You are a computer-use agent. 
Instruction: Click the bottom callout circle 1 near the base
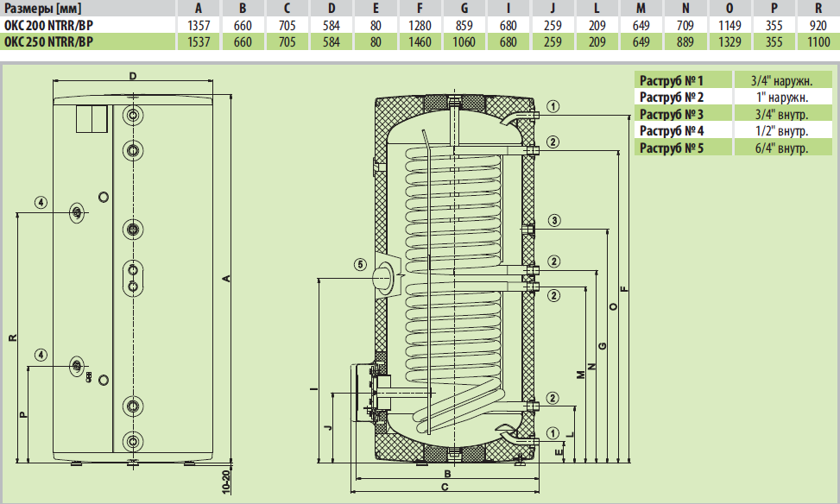coord(553,432)
